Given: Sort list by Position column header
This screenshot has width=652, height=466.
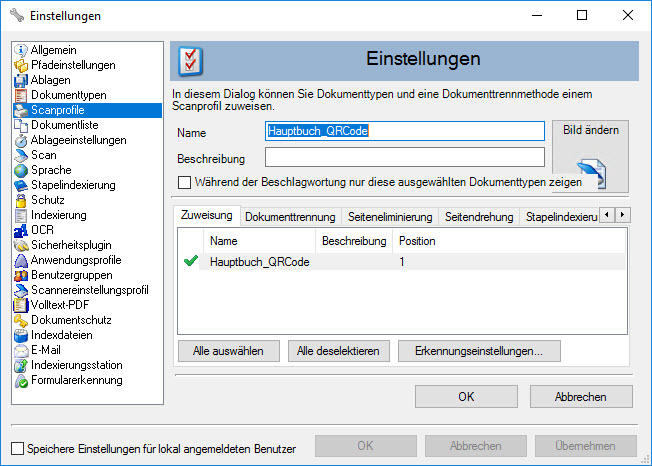Looking at the screenshot, I should (x=417, y=241).
